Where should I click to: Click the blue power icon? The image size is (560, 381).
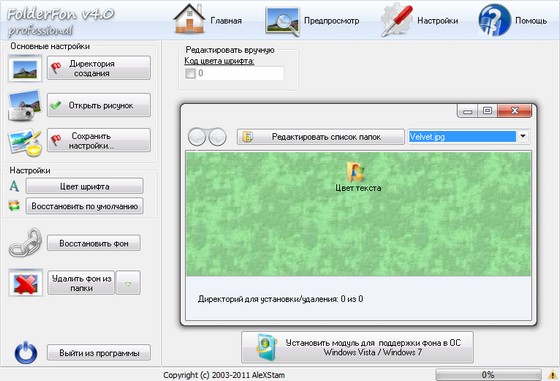tap(26, 353)
